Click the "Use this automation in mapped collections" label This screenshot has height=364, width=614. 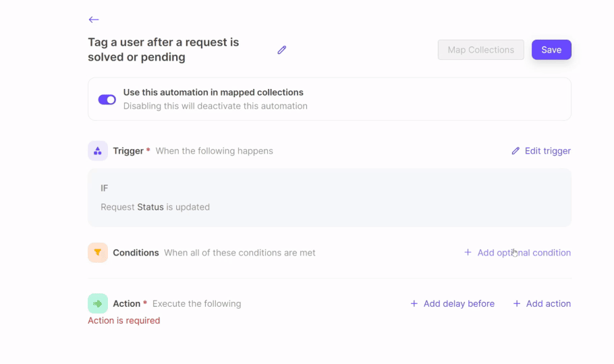tap(213, 92)
